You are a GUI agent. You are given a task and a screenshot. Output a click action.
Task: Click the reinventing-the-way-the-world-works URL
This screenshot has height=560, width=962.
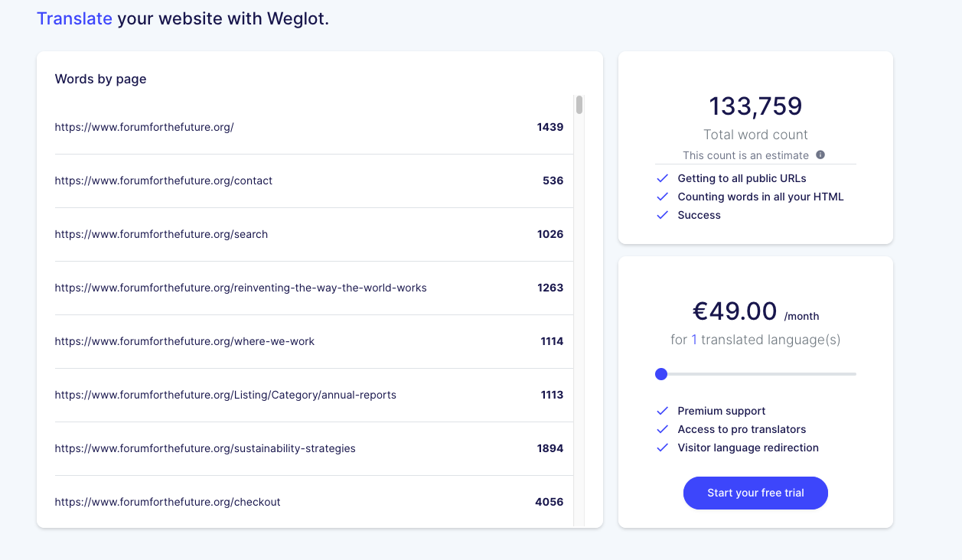pyautogui.click(x=240, y=288)
